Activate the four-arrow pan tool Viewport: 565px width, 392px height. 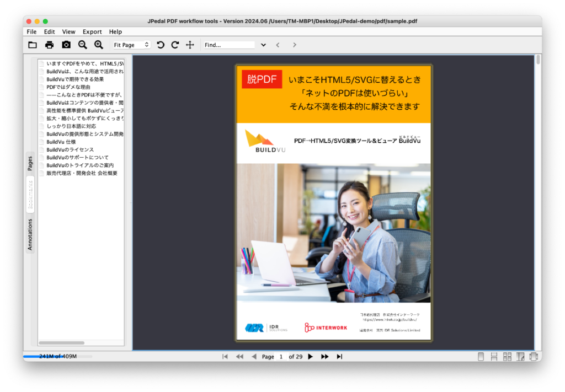coord(190,45)
